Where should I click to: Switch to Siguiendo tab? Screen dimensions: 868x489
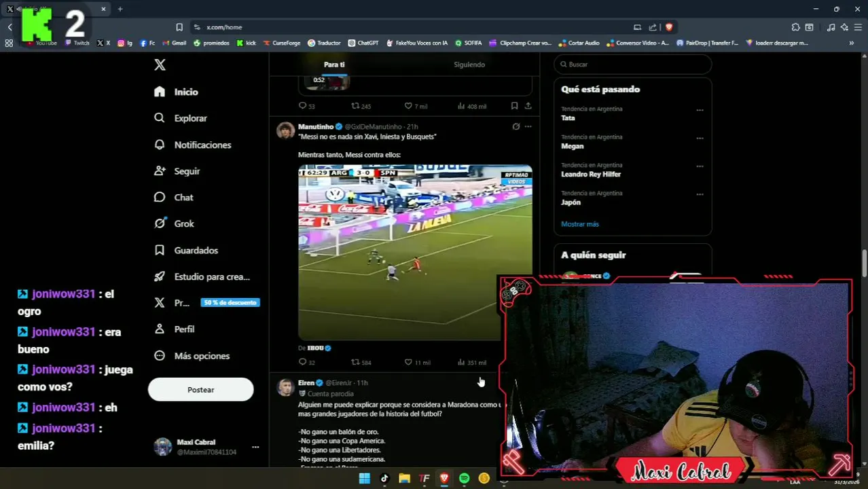click(469, 65)
